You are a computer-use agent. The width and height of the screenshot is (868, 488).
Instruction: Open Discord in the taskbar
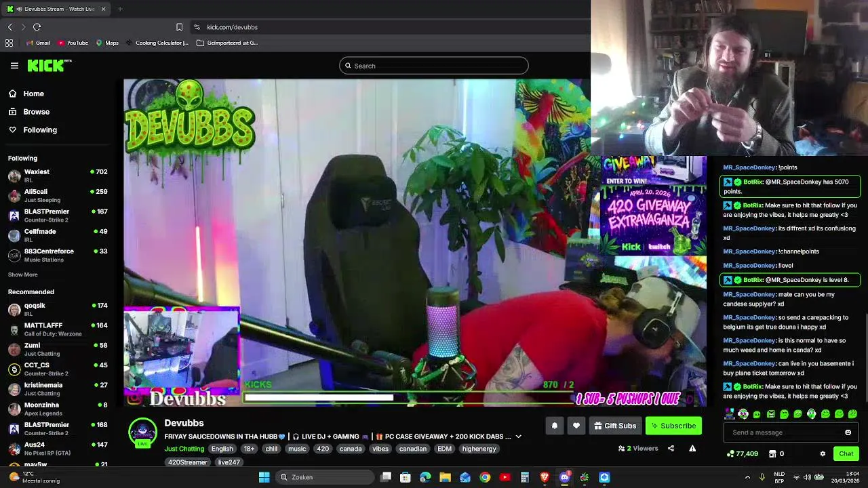(x=564, y=477)
